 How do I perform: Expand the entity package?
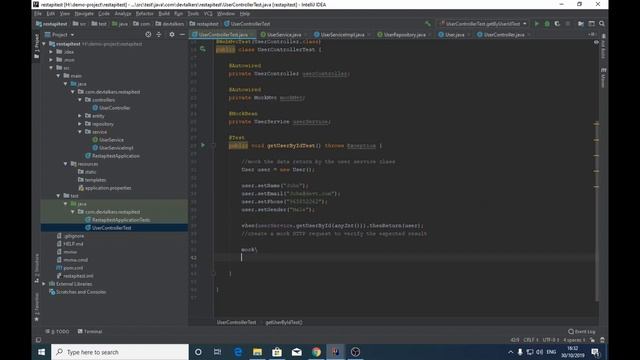point(80,116)
